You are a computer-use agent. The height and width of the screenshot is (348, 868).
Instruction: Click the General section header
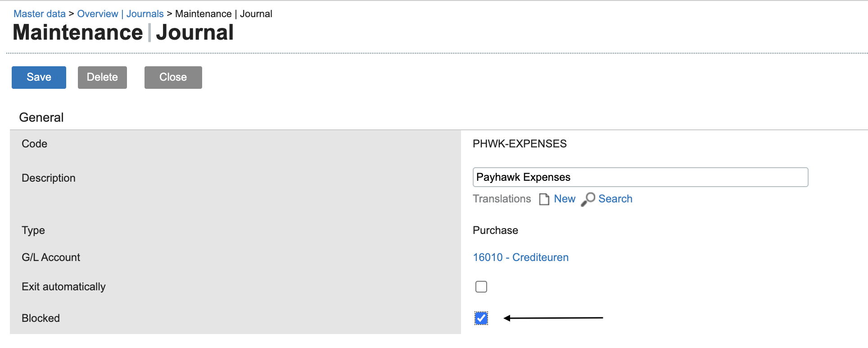[41, 117]
